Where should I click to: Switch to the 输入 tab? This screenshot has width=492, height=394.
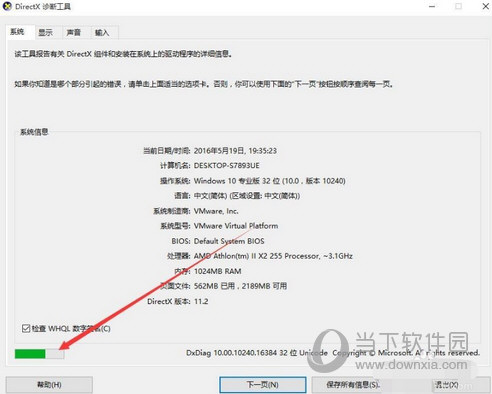point(102,33)
